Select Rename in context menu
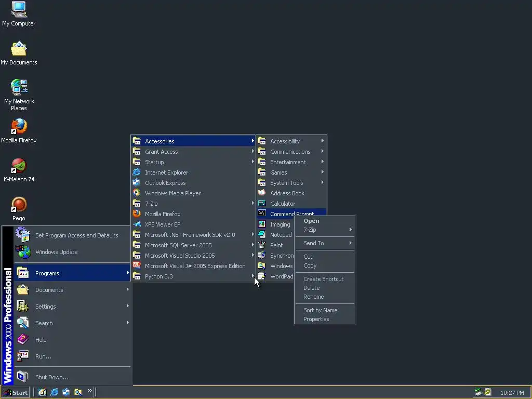The height and width of the screenshot is (399, 532). point(325,297)
